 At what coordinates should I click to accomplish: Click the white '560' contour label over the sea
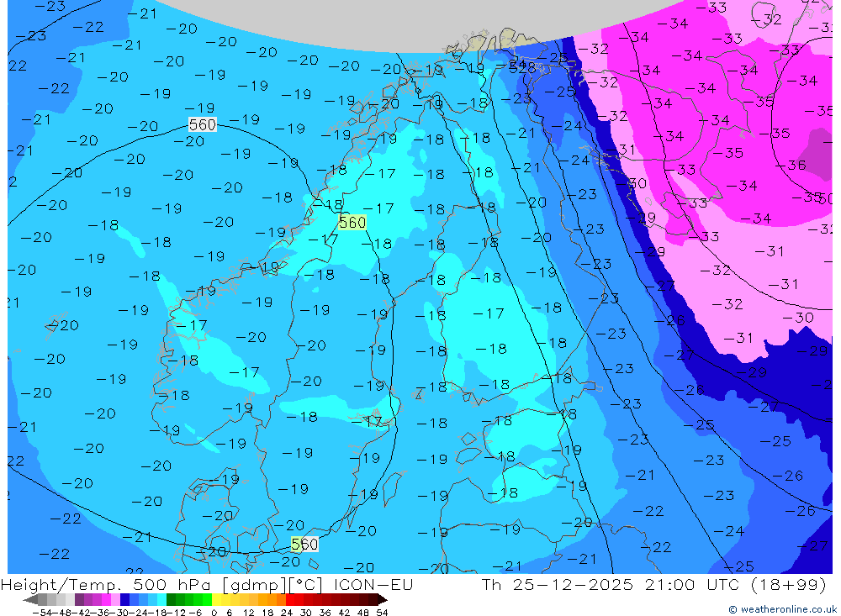[202, 125]
